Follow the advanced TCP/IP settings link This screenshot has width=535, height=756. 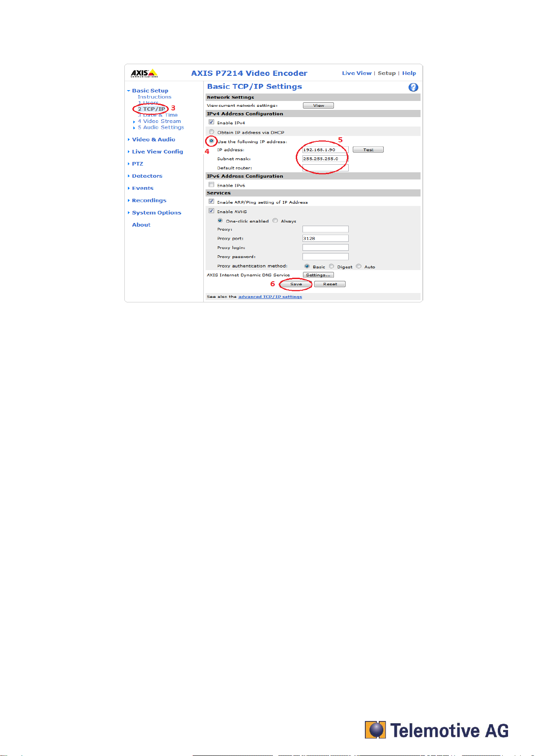pyautogui.click(x=270, y=297)
